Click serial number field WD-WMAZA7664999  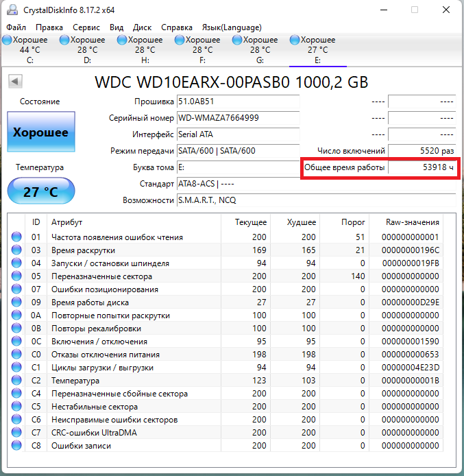238,118
